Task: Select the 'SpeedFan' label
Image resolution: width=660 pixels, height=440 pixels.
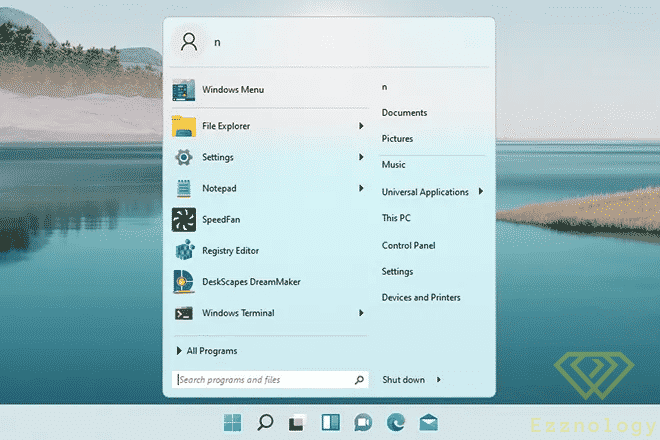Action: tap(221, 219)
